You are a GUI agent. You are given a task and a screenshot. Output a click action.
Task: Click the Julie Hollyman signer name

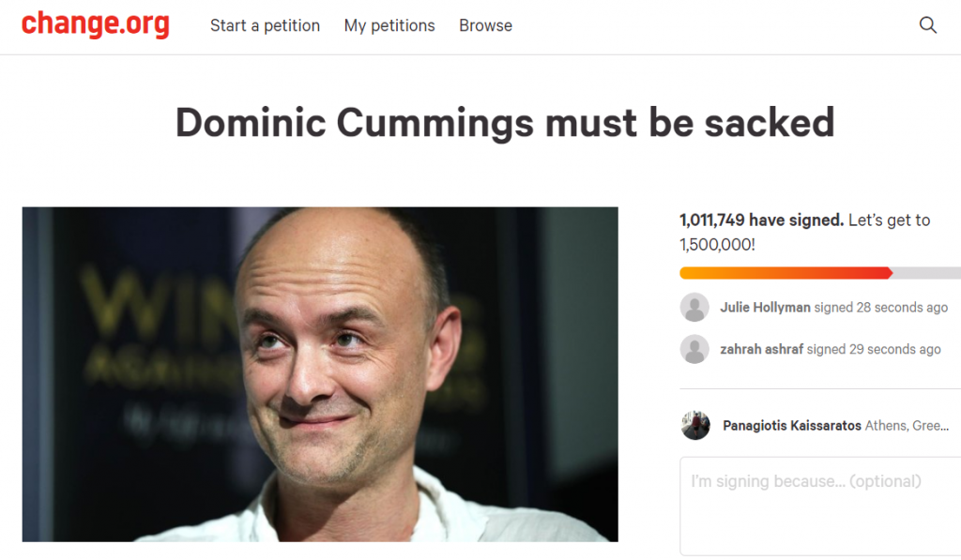pyautogui.click(x=765, y=308)
